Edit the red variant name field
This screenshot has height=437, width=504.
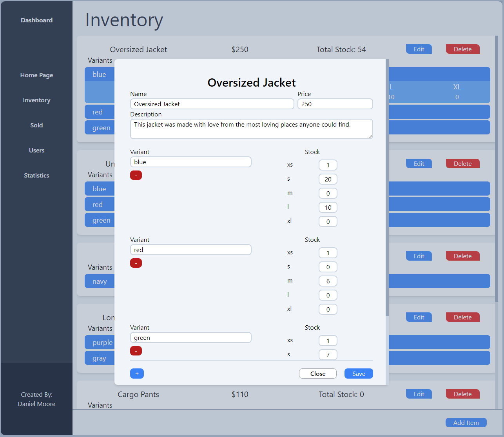(191, 250)
